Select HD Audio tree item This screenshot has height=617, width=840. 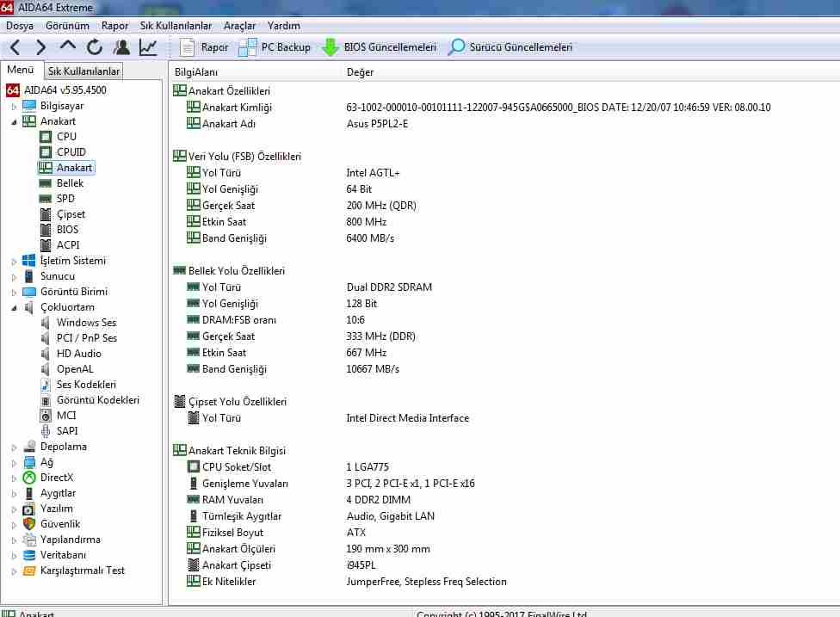point(78,354)
